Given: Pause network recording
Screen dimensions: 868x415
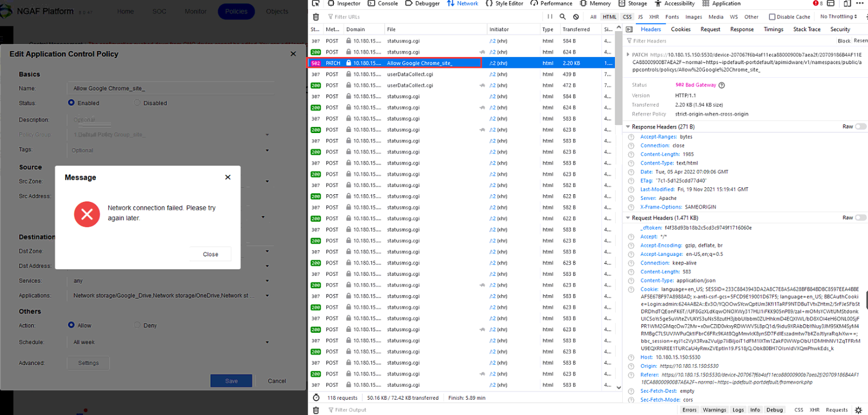Looking at the screenshot, I should click(550, 17).
